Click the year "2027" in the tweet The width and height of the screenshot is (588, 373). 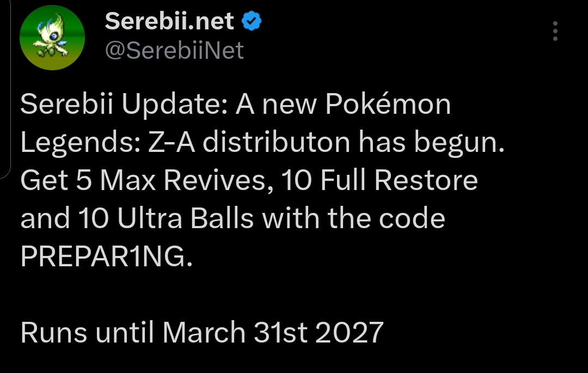coord(349,332)
